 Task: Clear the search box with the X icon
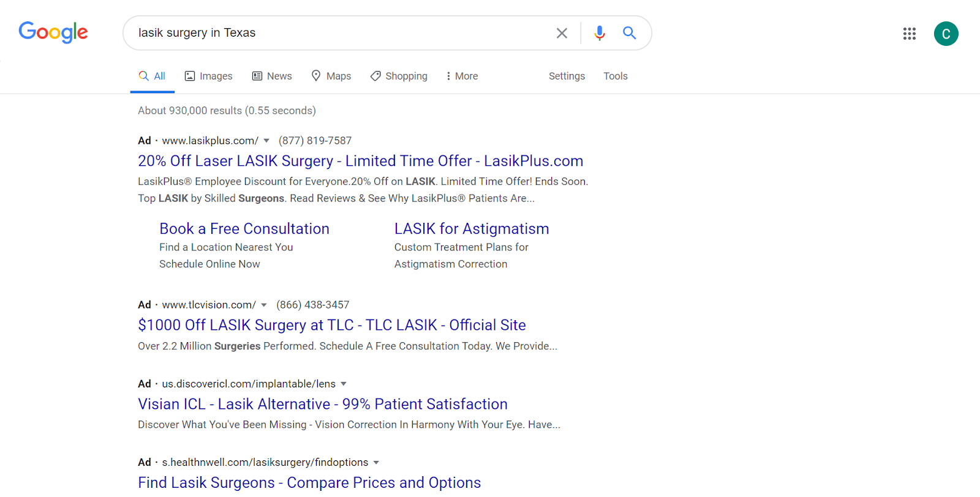(x=562, y=33)
